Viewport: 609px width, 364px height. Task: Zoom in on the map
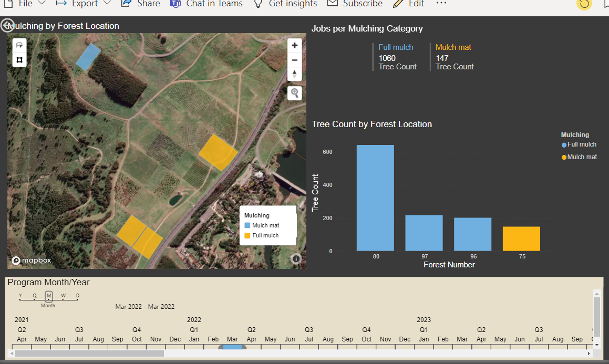[x=294, y=45]
